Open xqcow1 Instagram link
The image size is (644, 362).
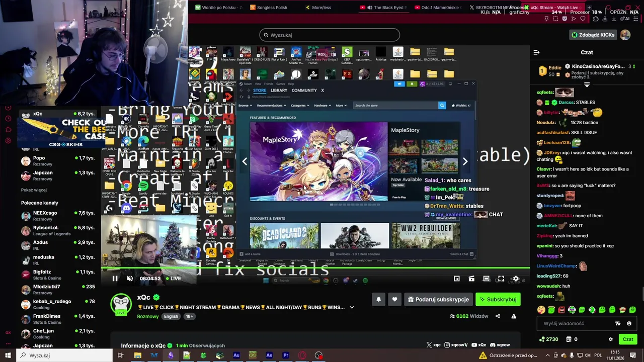[456, 345]
